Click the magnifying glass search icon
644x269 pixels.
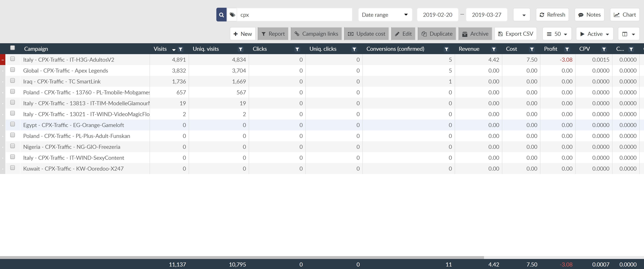tap(221, 15)
